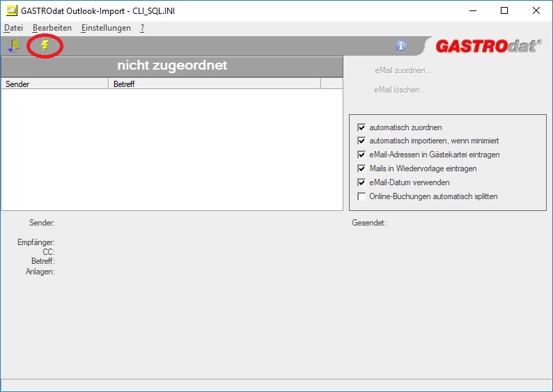
Task: Open the Bearbeiten menu
Action: tap(52, 28)
